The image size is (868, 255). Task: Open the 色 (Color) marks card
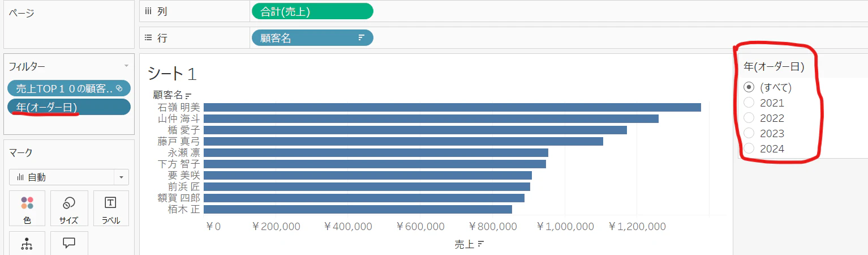(27, 208)
